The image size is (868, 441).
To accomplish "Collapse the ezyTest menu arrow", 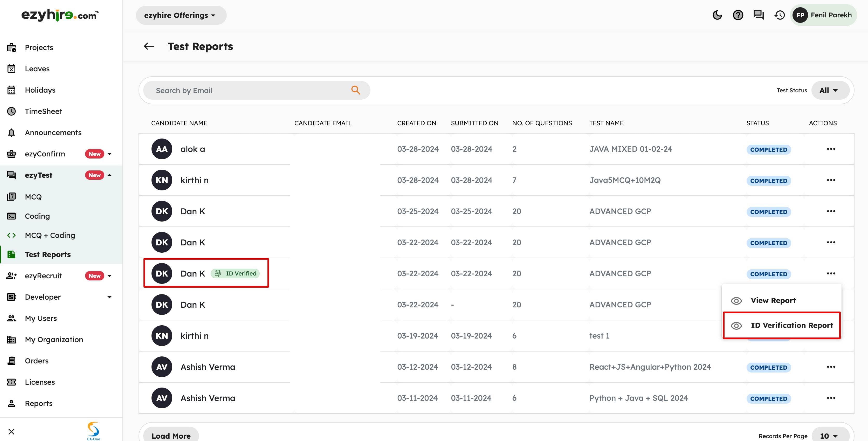I will (x=109, y=175).
